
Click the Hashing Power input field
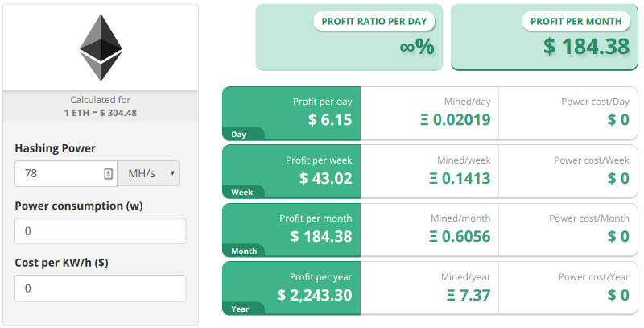click(x=60, y=173)
